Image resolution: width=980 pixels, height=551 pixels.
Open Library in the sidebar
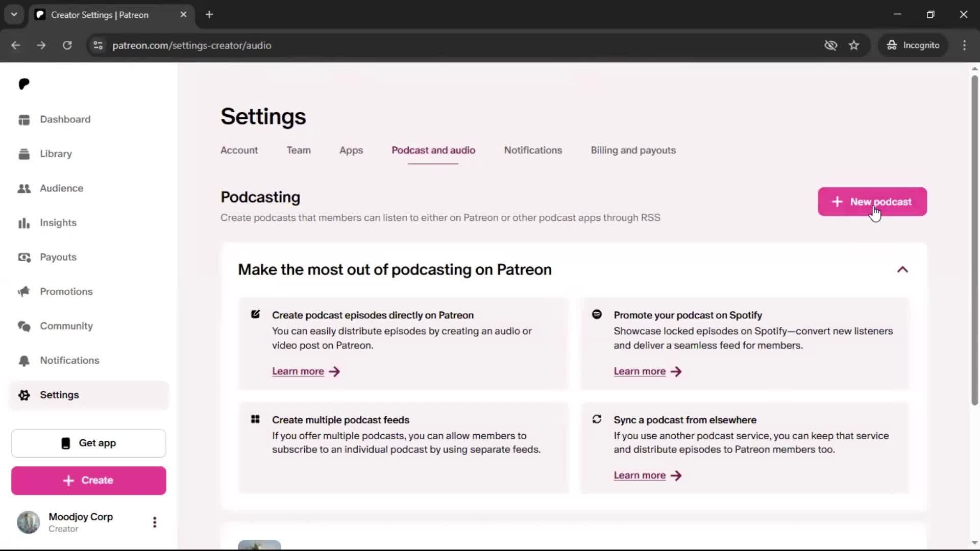56,154
